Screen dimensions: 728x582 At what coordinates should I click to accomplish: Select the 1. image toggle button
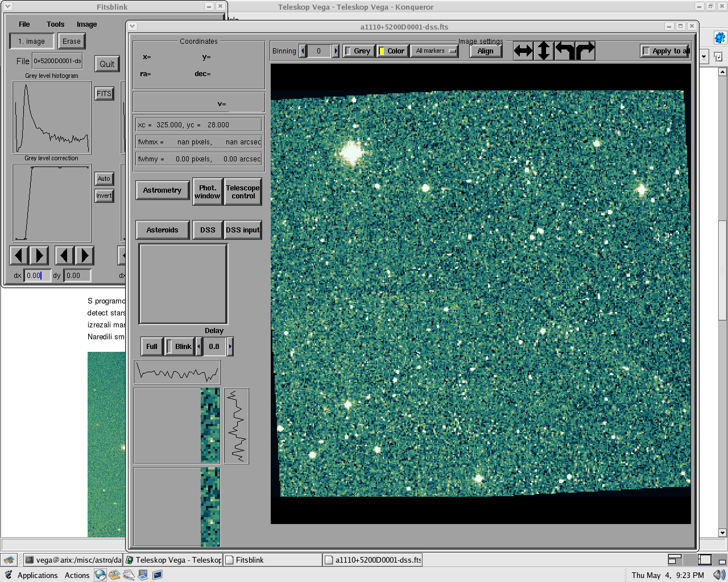pos(32,41)
